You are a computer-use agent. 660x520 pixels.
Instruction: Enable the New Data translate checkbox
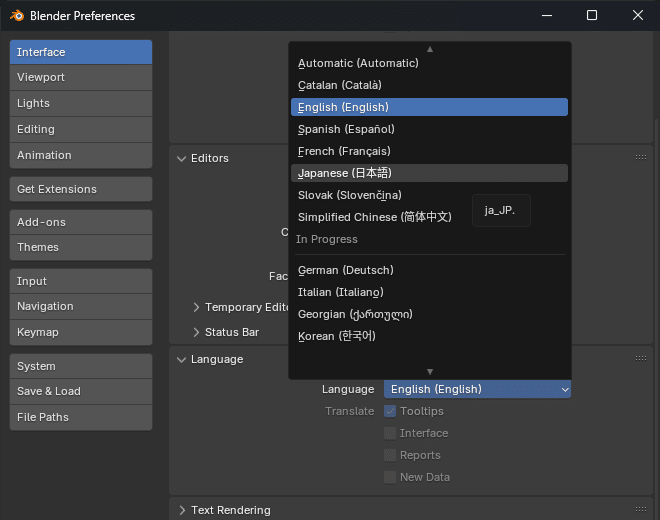pos(390,477)
